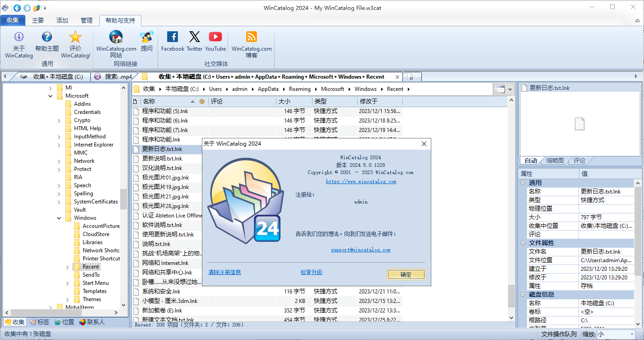The image size is (644, 340).
Task: Click the file preview thumbnail
Action: click(x=579, y=123)
